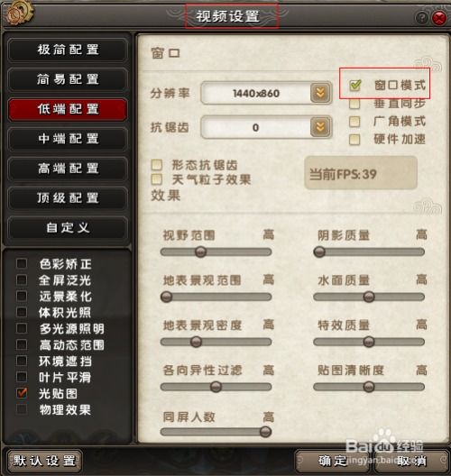
Task: Select the 高端配置 preset
Action: [x=68, y=169]
